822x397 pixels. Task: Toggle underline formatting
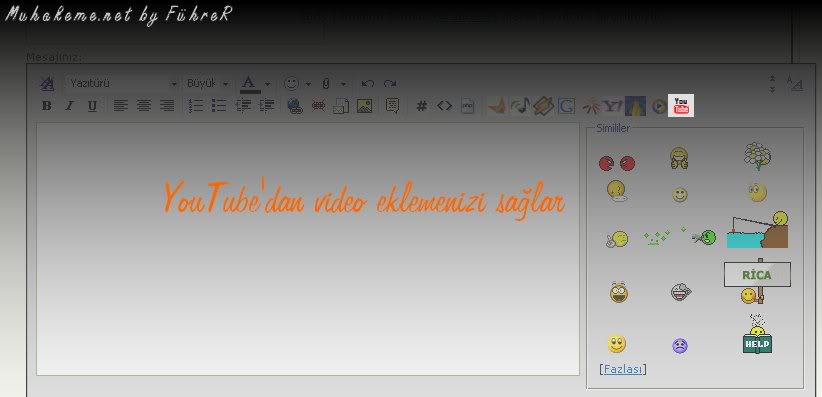tap(92, 106)
